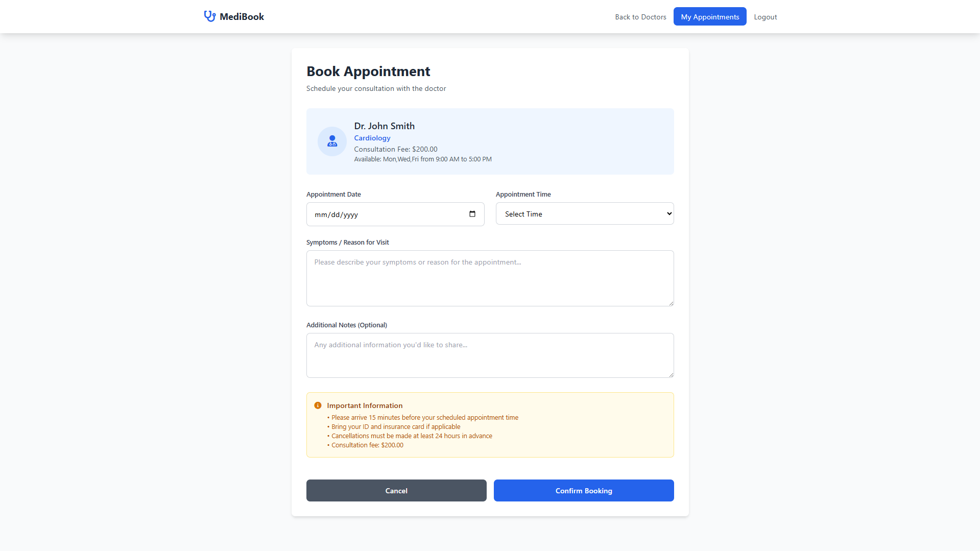Viewport: 980px width, 551px height.
Task: Cancel the appointment booking
Action: pyautogui.click(x=396, y=490)
